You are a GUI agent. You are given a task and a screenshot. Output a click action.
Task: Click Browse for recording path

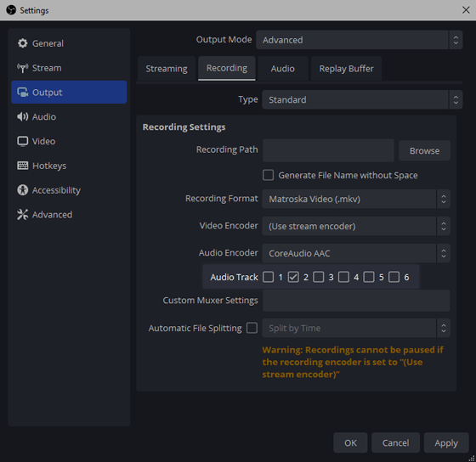click(424, 150)
